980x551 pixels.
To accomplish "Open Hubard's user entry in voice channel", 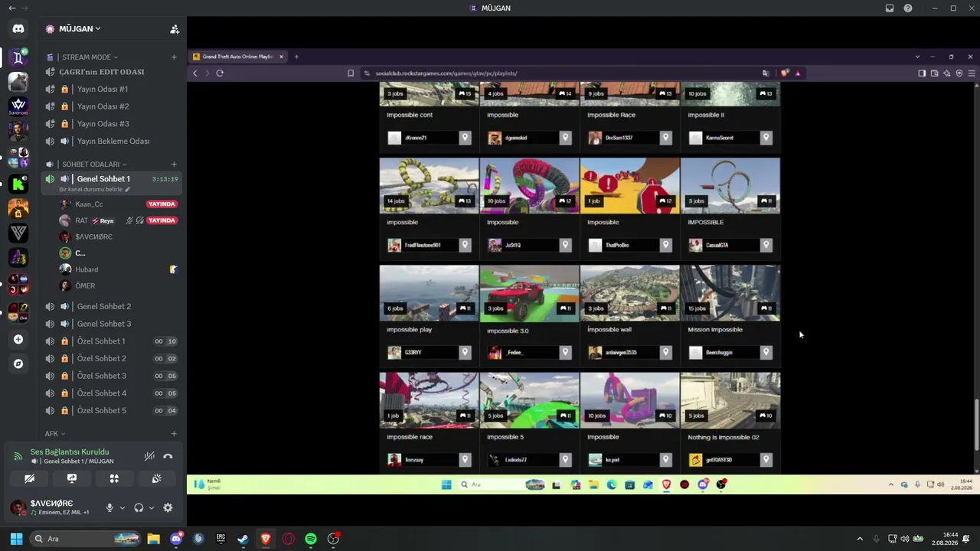I will 119,269.
